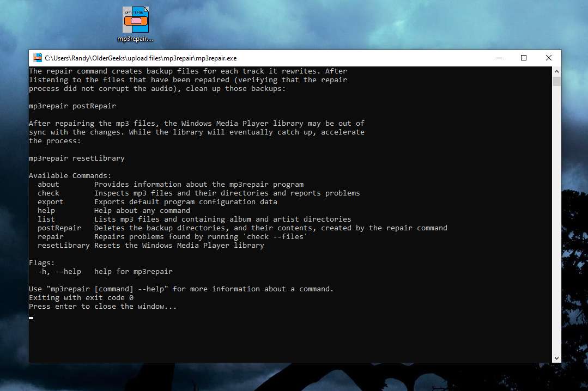The image size is (588, 391).
Task: Maximize the mp3repair console window
Action: [x=524, y=58]
